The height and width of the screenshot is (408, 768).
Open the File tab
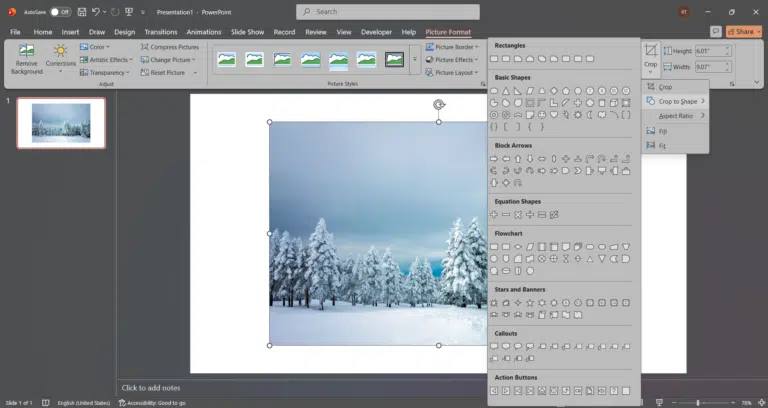click(x=15, y=32)
